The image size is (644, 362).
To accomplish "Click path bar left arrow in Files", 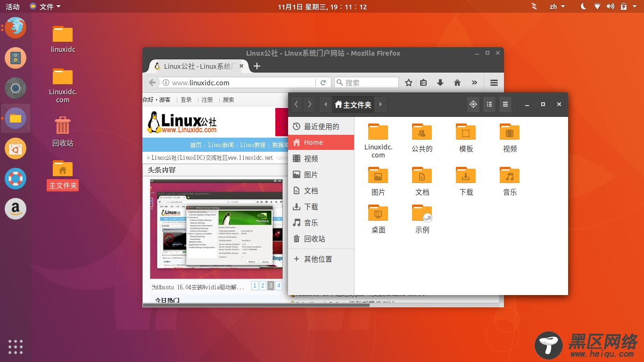I will click(x=325, y=104).
